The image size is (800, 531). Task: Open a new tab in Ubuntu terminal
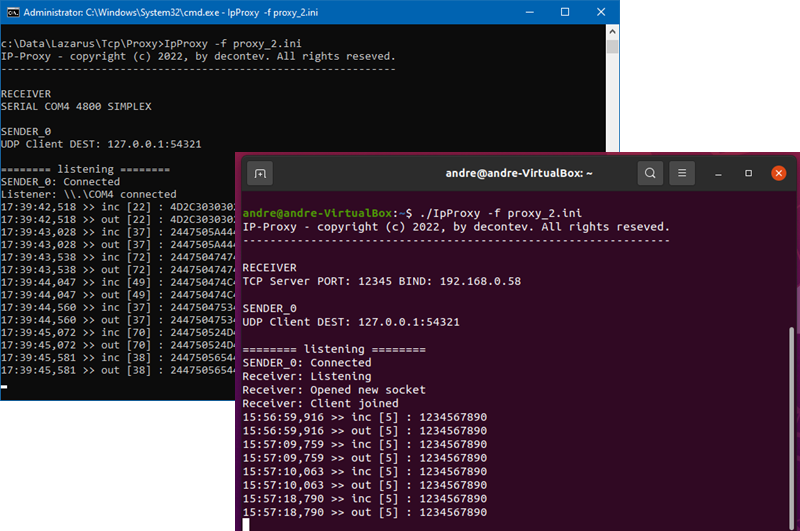(260, 173)
